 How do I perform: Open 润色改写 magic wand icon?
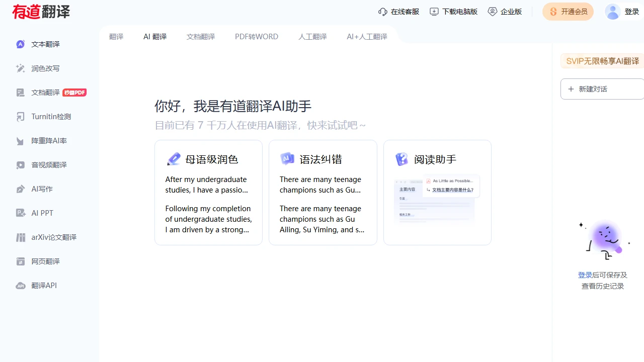(21, 68)
